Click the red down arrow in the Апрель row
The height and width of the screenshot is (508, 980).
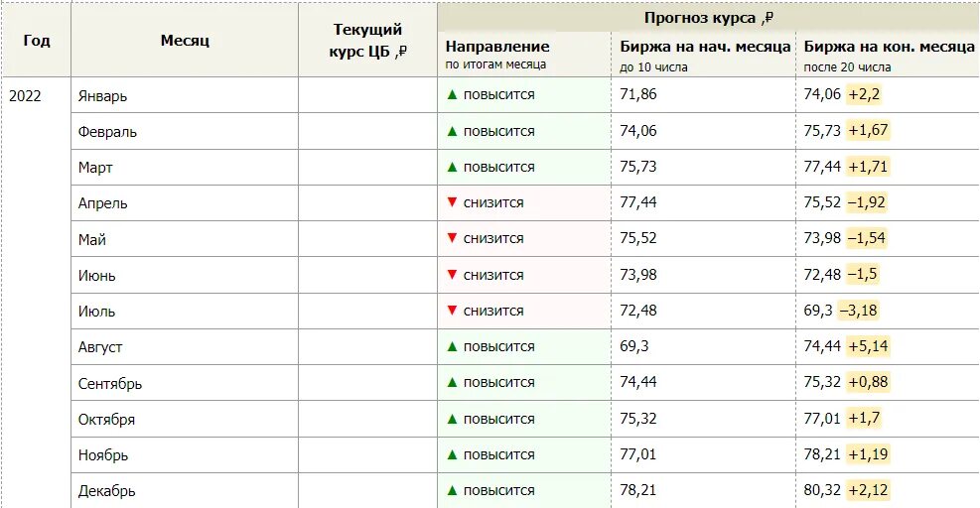point(452,202)
